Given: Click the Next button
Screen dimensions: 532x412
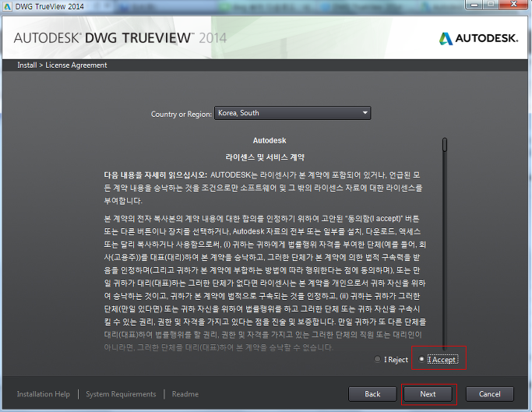Looking at the screenshot, I should [x=428, y=394].
